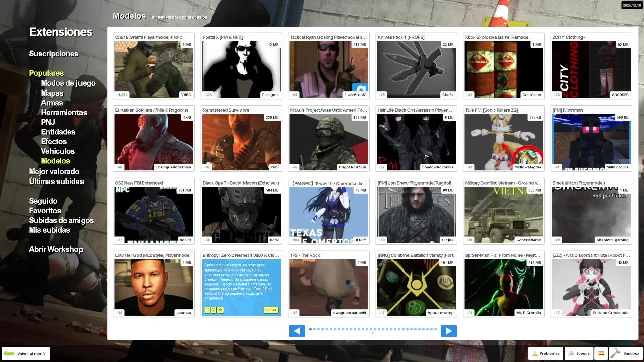Image resolution: width=644 pixels, height=362 pixels.
Task: Filter by Herramientas
Action: pyautogui.click(x=64, y=113)
